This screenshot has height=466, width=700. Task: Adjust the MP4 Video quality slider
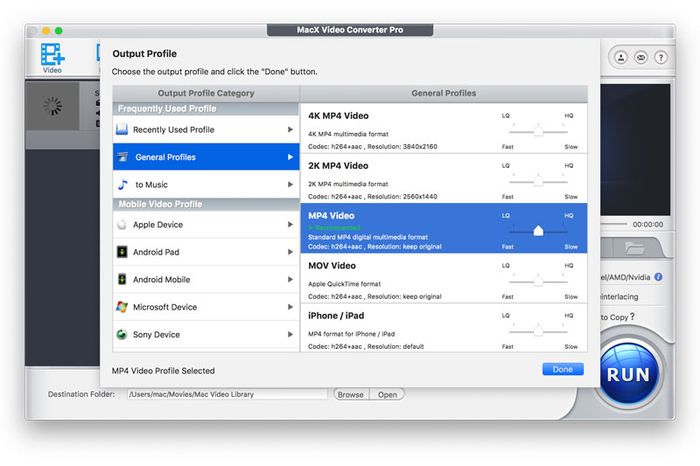click(538, 231)
